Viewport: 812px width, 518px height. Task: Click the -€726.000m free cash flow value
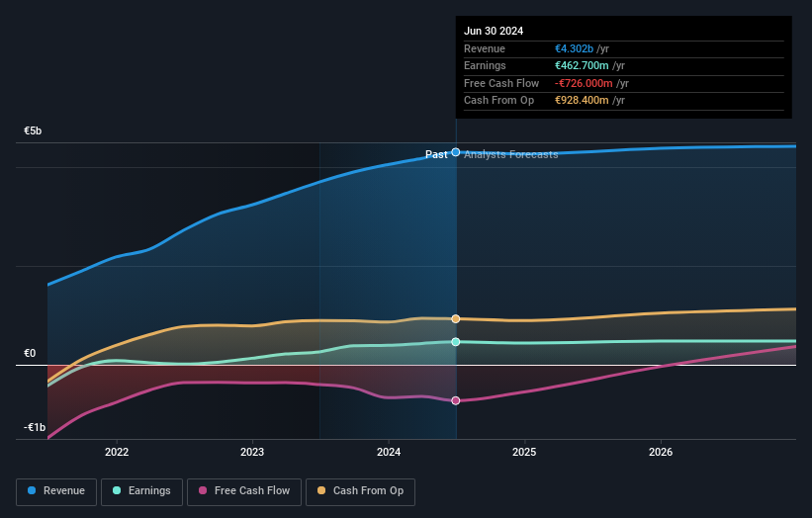pos(584,83)
